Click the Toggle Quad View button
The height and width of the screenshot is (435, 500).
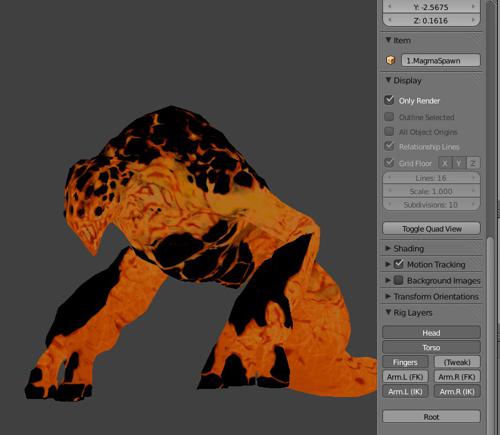[x=431, y=229]
